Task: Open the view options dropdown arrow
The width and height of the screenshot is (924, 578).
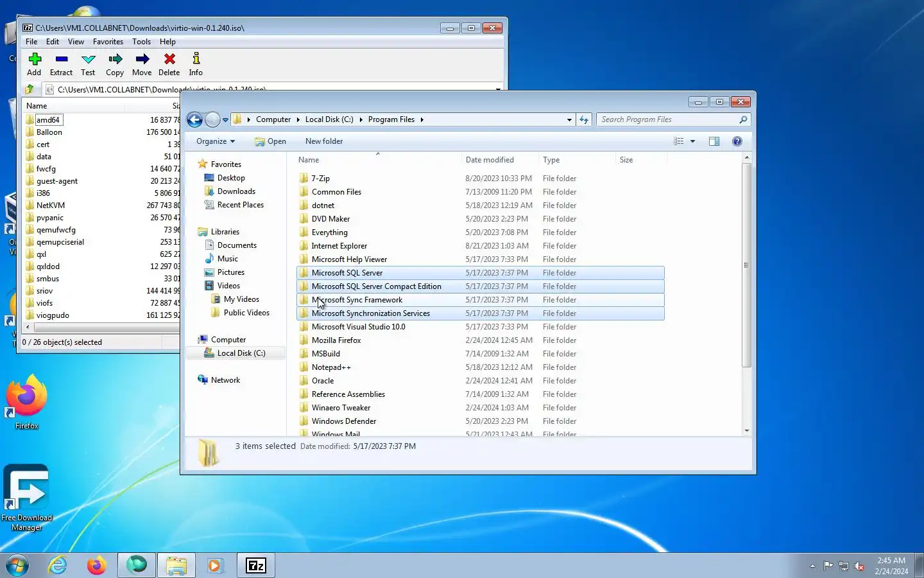Action: click(x=693, y=141)
